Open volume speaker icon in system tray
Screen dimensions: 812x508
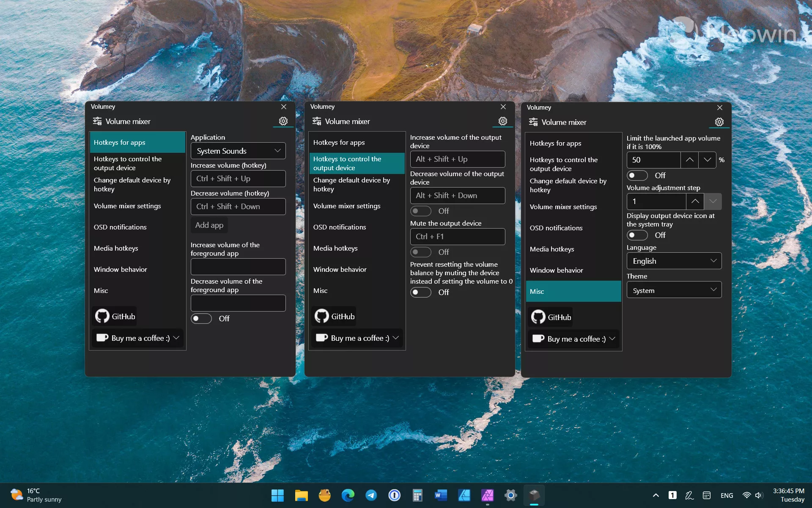tap(759, 495)
